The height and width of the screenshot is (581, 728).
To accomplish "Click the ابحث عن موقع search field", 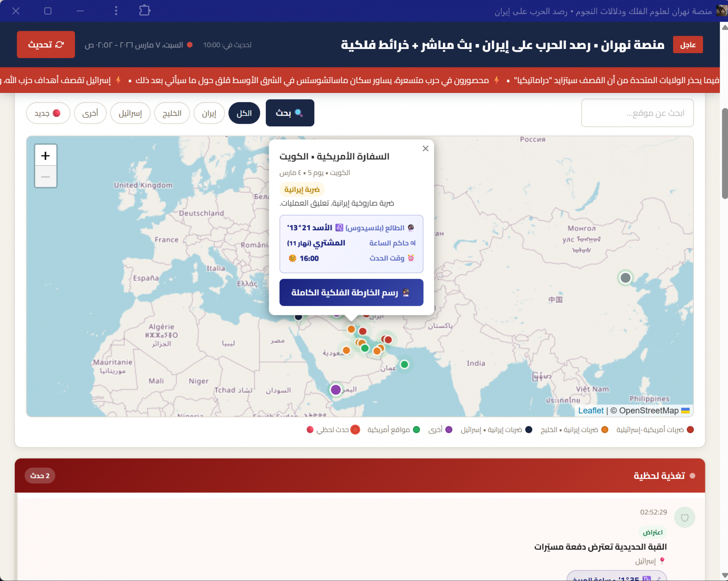I will [637, 113].
